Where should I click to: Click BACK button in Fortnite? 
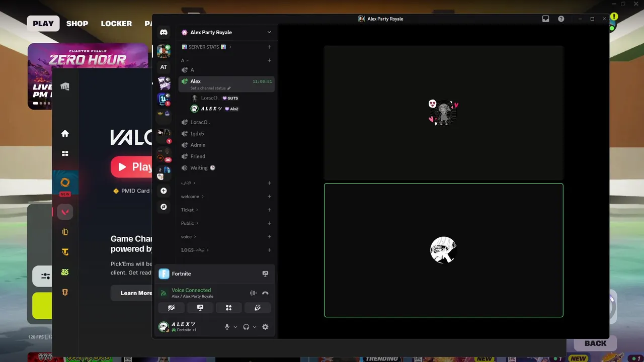595,343
